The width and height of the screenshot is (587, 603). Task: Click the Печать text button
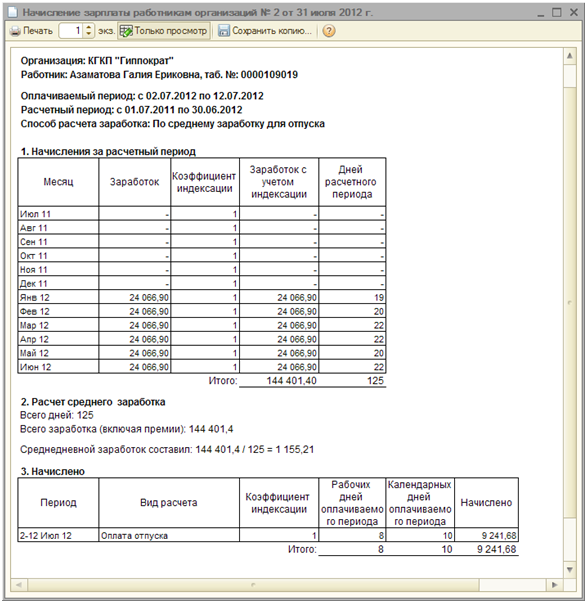[38, 31]
